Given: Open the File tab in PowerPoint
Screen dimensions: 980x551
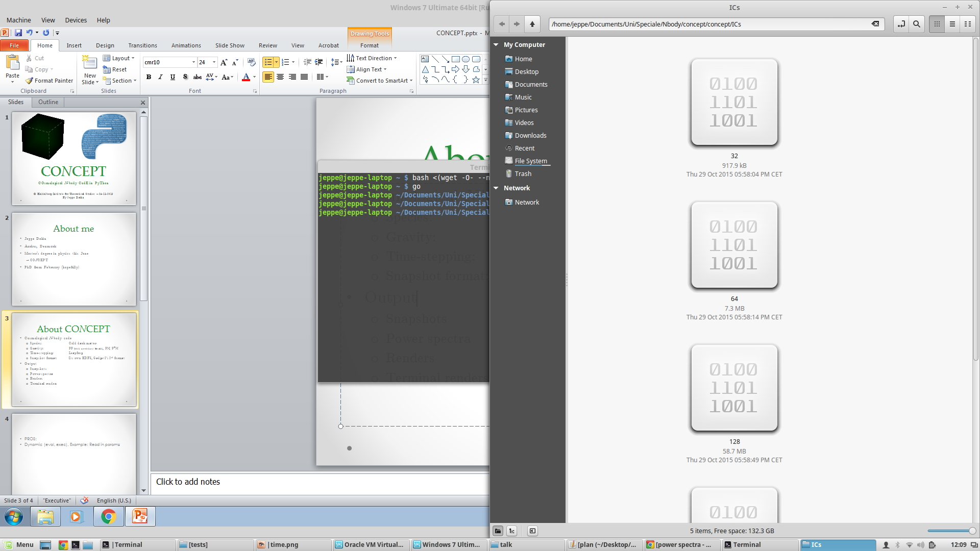Looking at the screenshot, I should [14, 45].
